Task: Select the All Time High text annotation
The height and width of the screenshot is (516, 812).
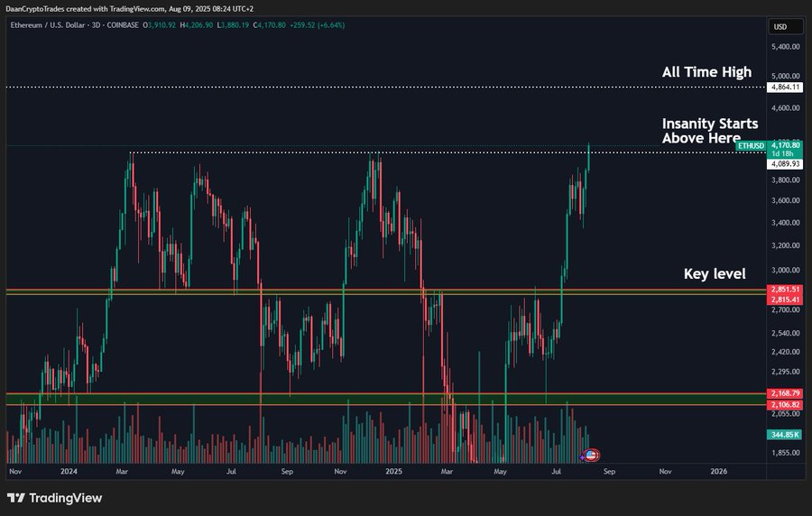Action: click(706, 72)
